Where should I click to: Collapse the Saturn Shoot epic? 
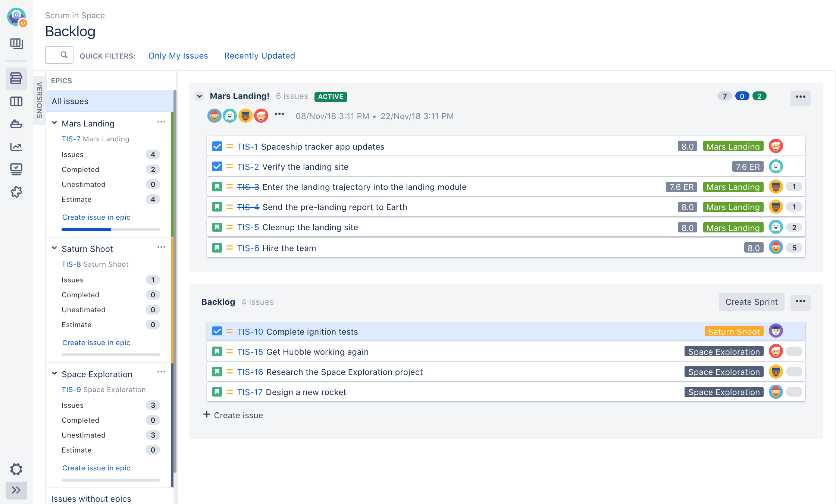[x=54, y=248]
